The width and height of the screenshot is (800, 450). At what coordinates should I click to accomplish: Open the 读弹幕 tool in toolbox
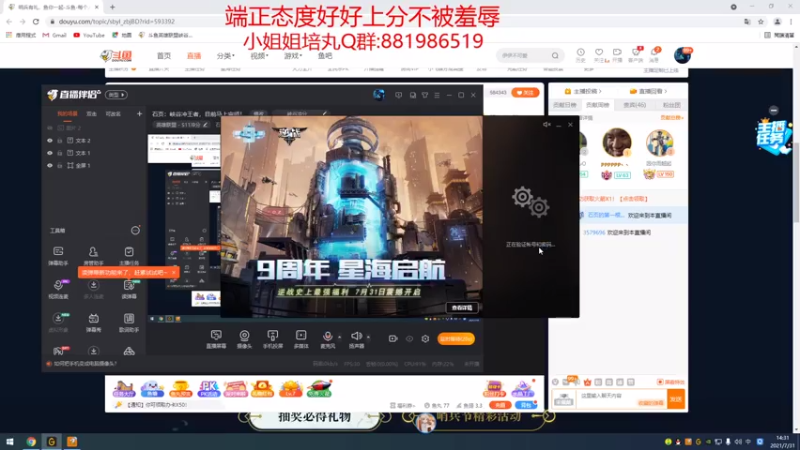pyautogui.click(x=129, y=289)
